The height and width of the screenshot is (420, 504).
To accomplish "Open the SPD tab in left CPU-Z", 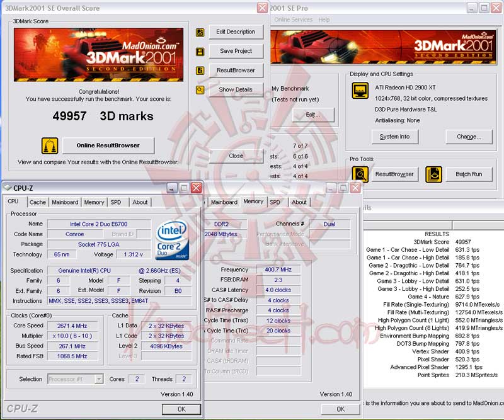I will pos(116,203).
